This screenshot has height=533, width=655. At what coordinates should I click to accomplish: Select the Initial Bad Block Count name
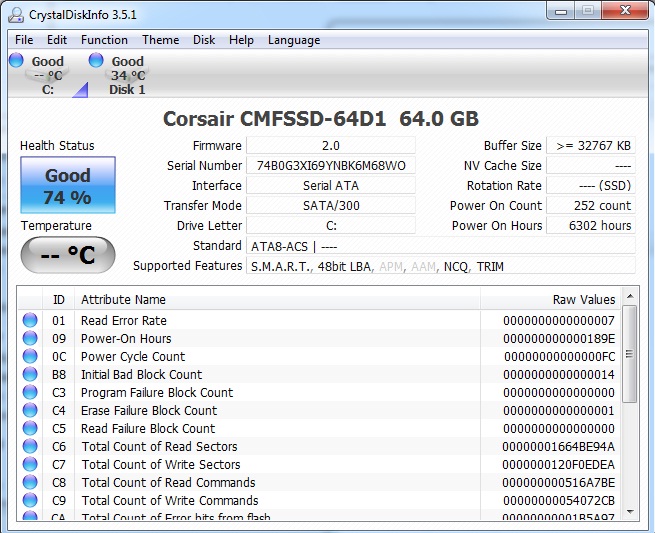(x=141, y=374)
